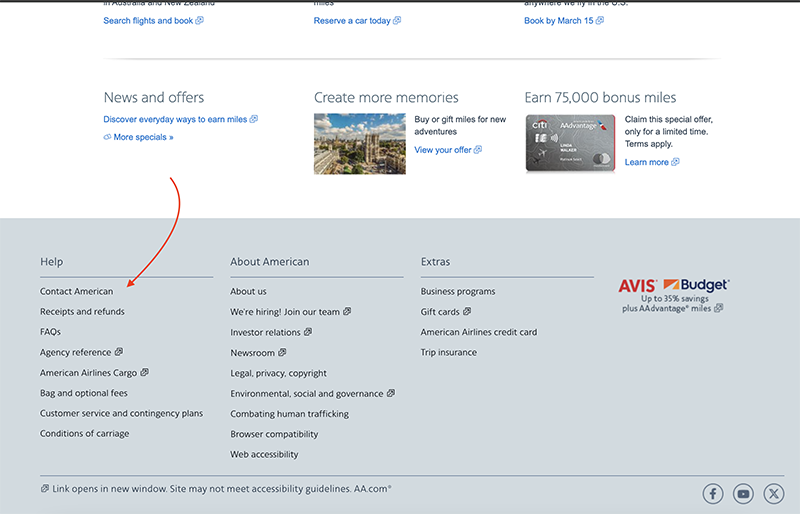
Task: Click the Avis Budget savings logo
Action: click(x=673, y=295)
